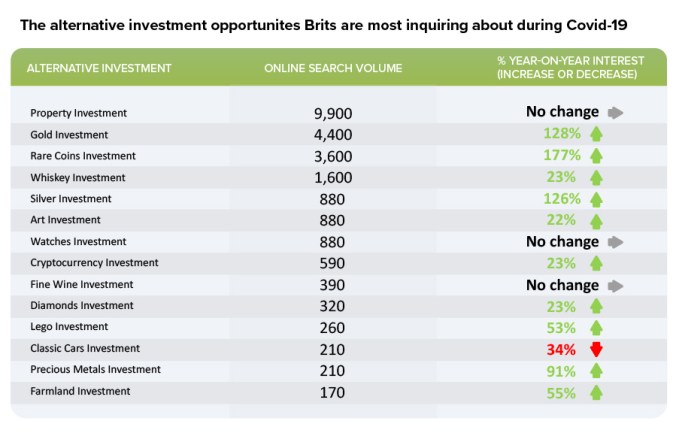Click the % Year-on-Year Interest header
This screenshot has height=433, width=676.
click(570, 67)
